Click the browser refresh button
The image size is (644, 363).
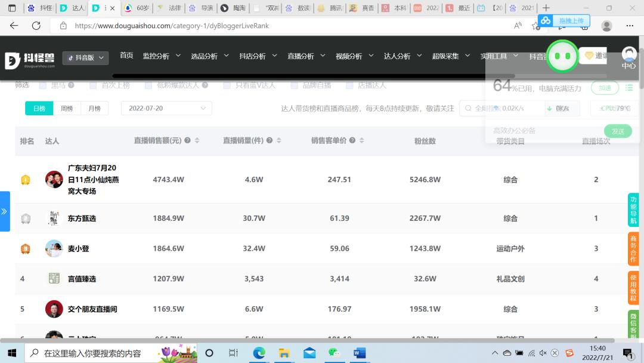36,26
